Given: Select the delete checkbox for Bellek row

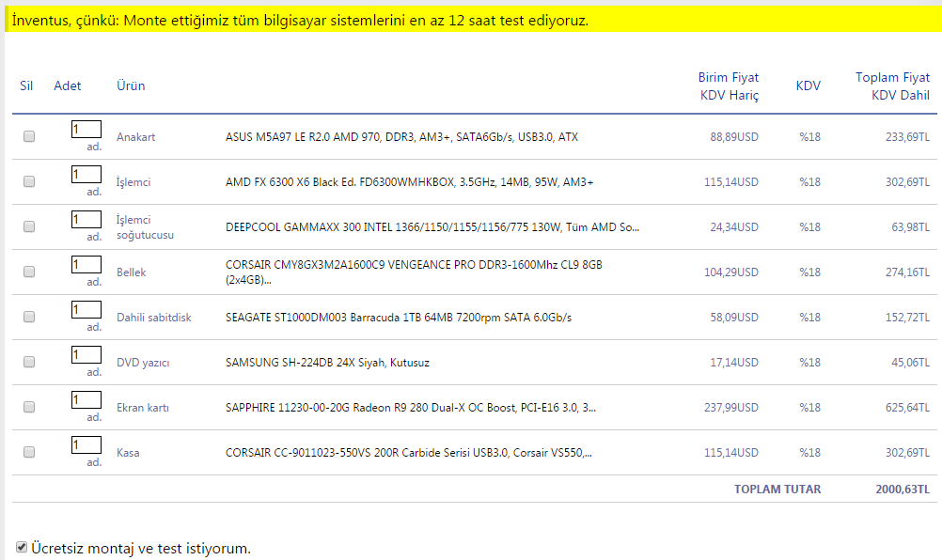Looking at the screenshot, I should [29, 272].
